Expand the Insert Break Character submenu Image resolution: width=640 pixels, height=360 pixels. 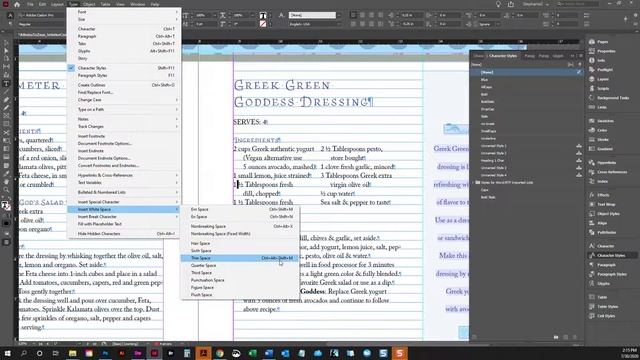124,217
